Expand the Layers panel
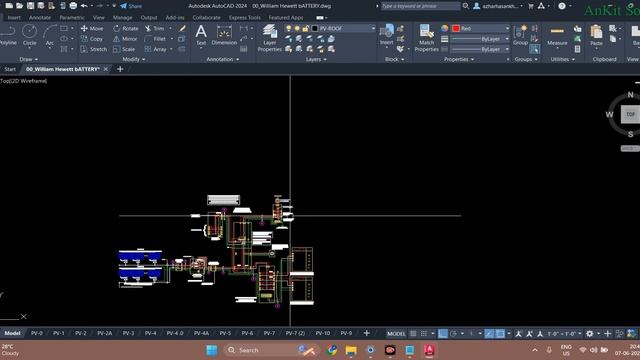This screenshot has height=360, width=640. [x=316, y=59]
